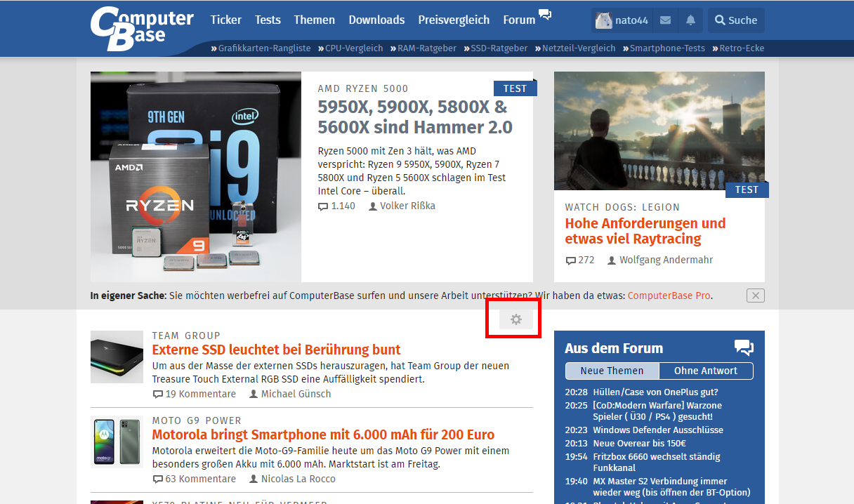Click the MOTO G9 POWER category label
Viewport: 854px width, 504px height.
197,420
